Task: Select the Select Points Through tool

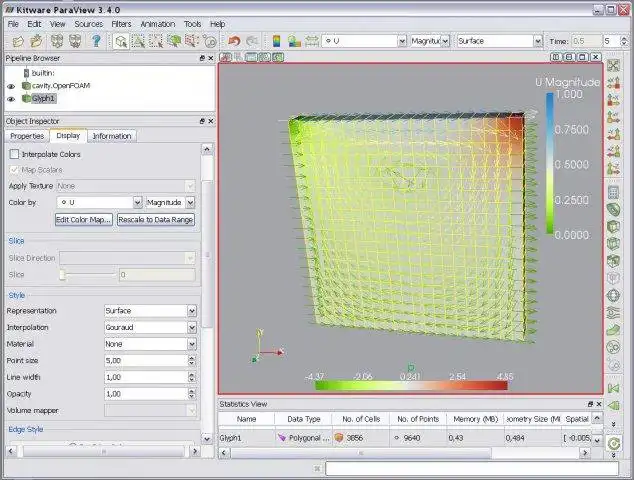Action: point(192,41)
